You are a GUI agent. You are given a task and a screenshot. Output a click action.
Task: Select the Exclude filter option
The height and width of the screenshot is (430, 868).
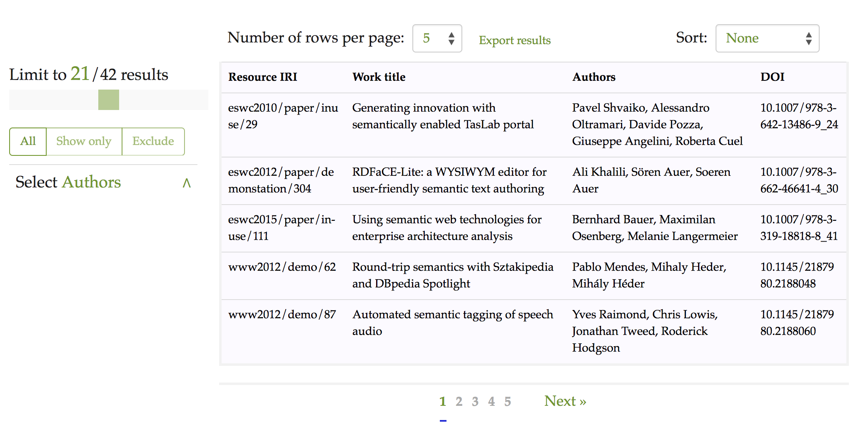coord(153,141)
